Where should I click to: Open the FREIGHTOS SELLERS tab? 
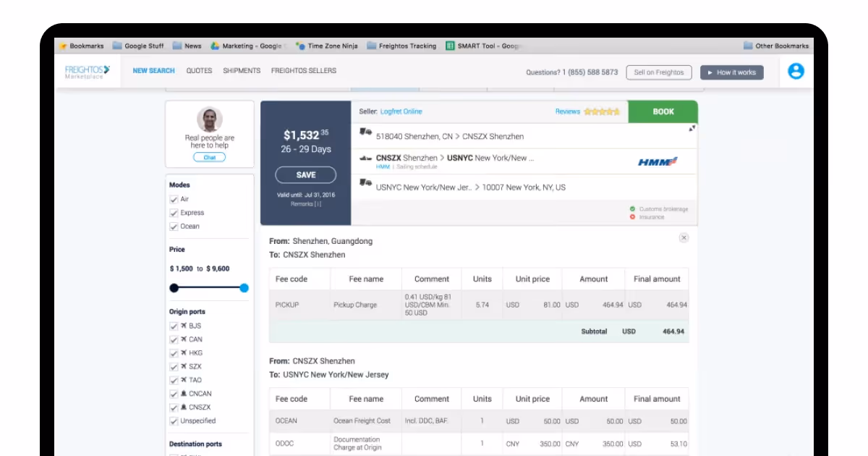coord(304,71)
